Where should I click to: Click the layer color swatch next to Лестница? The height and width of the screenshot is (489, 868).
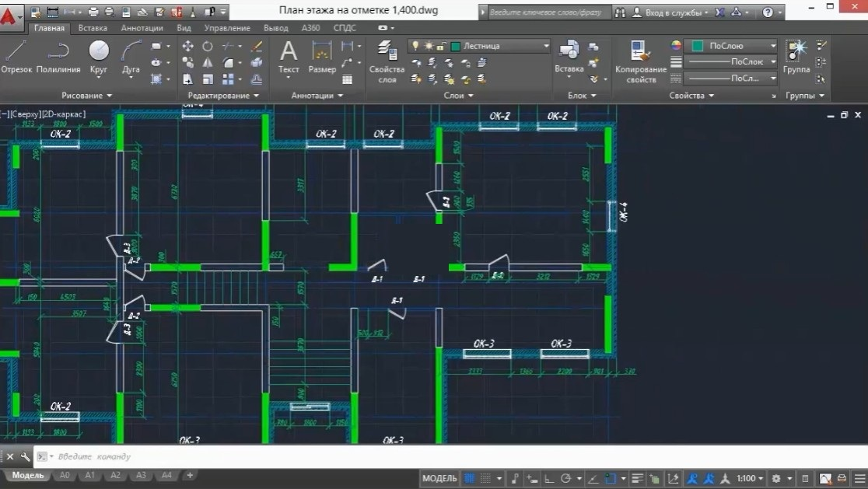tap(456, 46)
